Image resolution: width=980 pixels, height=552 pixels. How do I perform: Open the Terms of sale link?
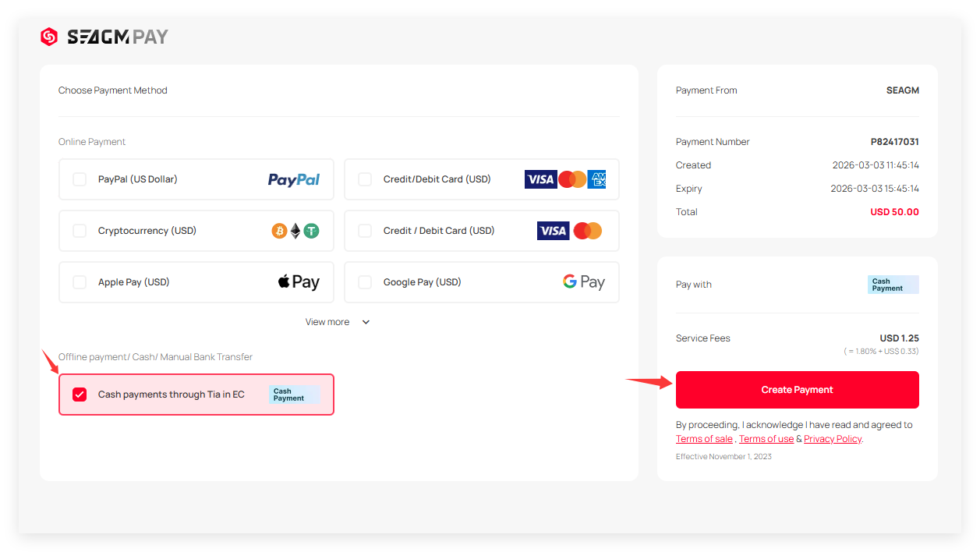[x=704, y=439]
